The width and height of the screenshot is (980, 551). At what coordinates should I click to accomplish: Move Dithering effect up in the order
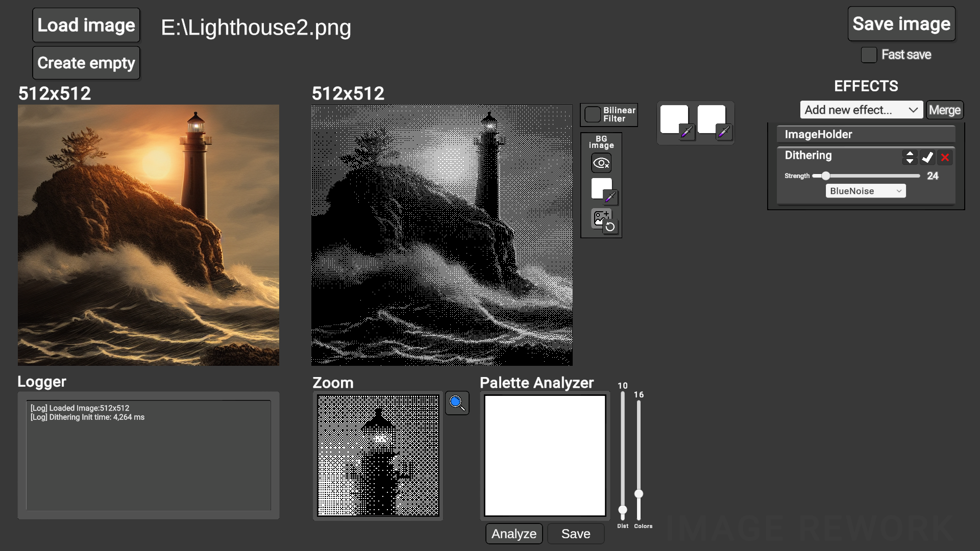pos(910,154)
